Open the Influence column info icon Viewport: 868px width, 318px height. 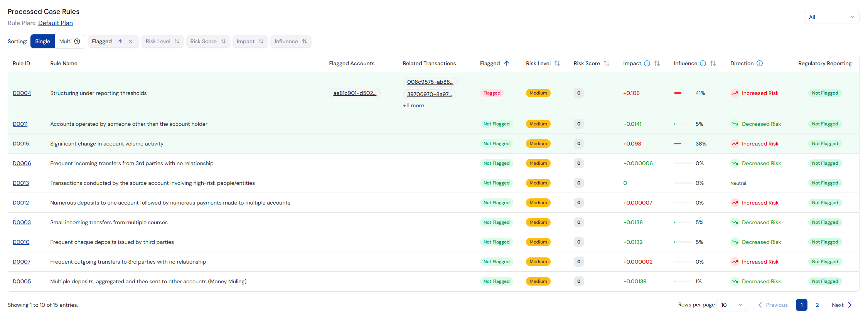click(703, 63)
